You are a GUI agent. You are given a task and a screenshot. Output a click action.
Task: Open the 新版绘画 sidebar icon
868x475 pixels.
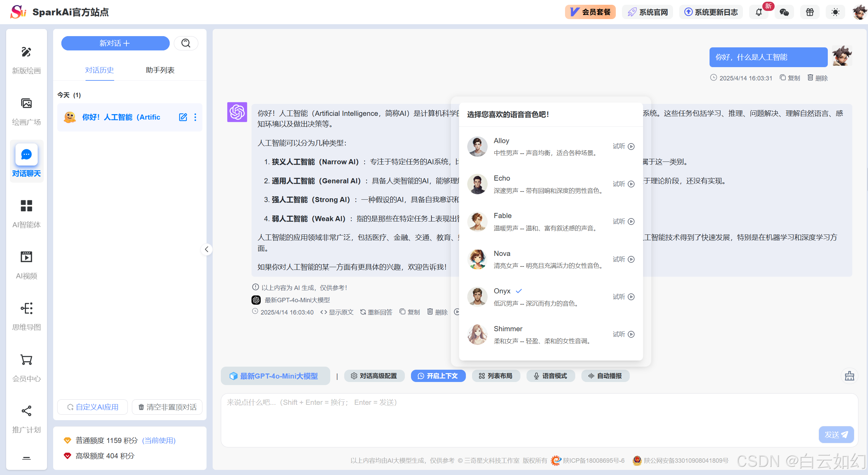26,52
